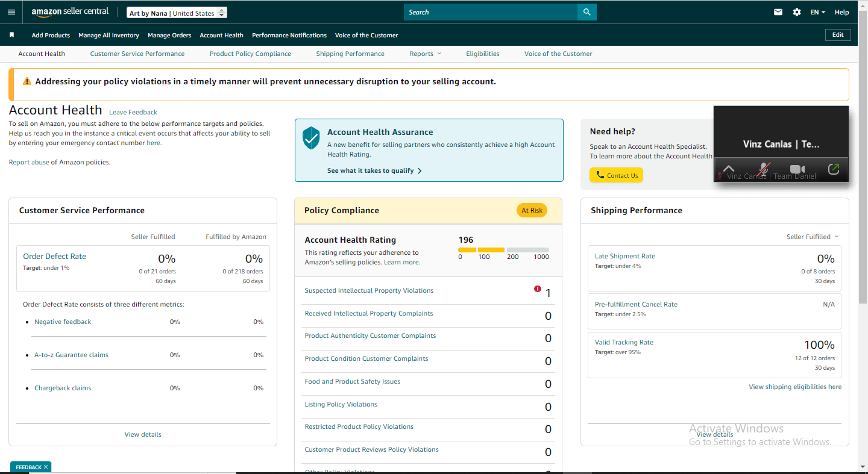Open Account Health in the favorites bar

[x=222, y=35]
